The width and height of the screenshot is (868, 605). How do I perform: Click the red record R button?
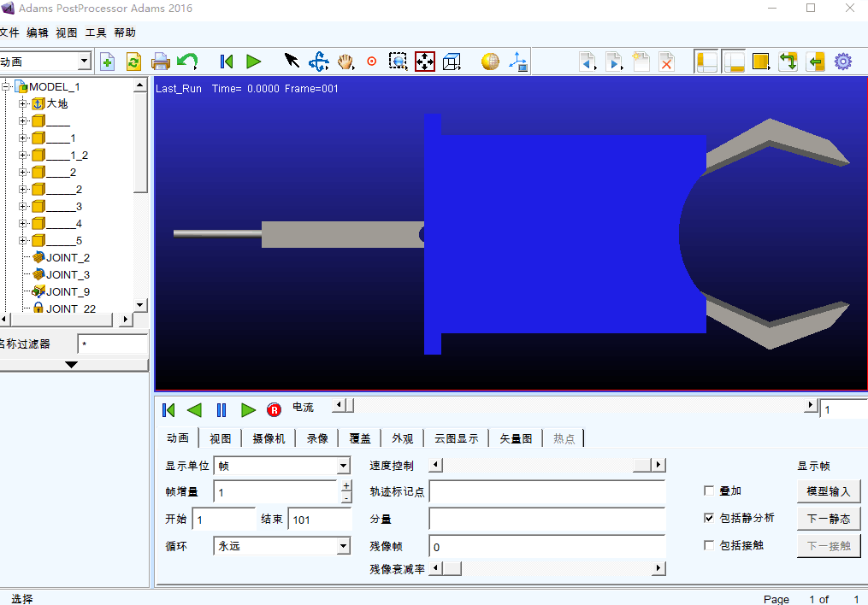(274, 410)
